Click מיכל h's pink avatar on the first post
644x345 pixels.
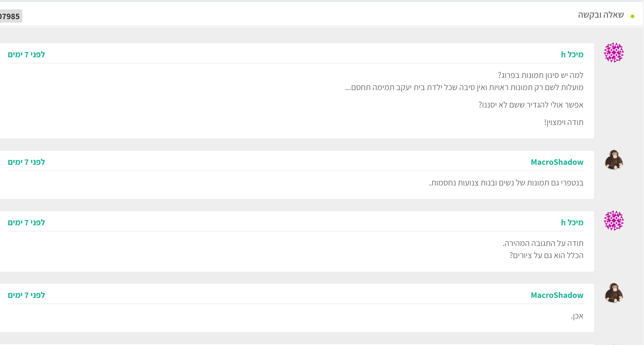(x=614, y=53)
